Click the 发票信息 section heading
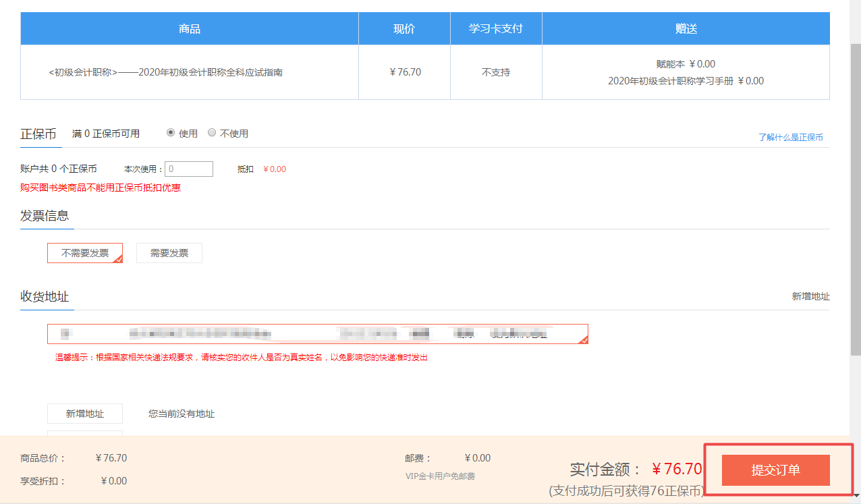Screen dimensions: 861x504 click(x=47, y=216)
